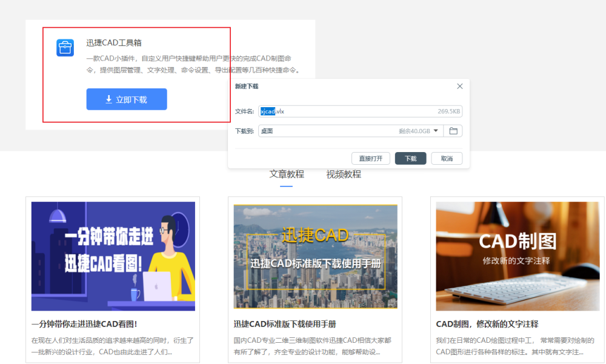Click the description starting 国内CAD专业二维三维
The width and height of the screenshot is (606, 364).
click(x=312, y=346)
